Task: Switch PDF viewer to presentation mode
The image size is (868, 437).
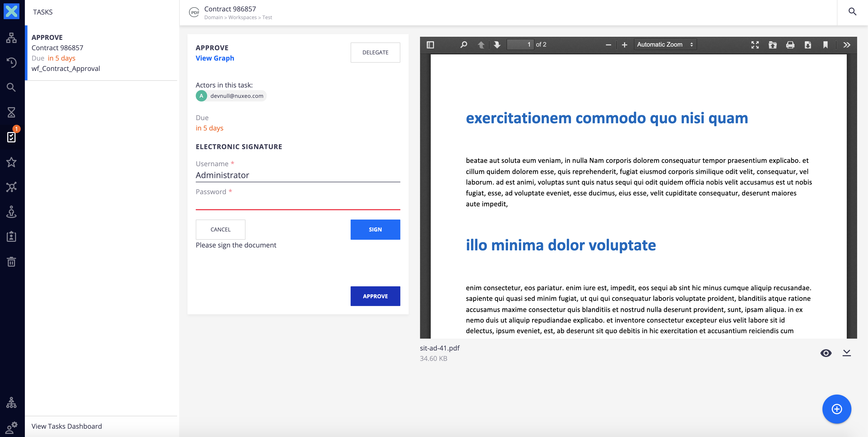Action: click(x=755, y=45)
